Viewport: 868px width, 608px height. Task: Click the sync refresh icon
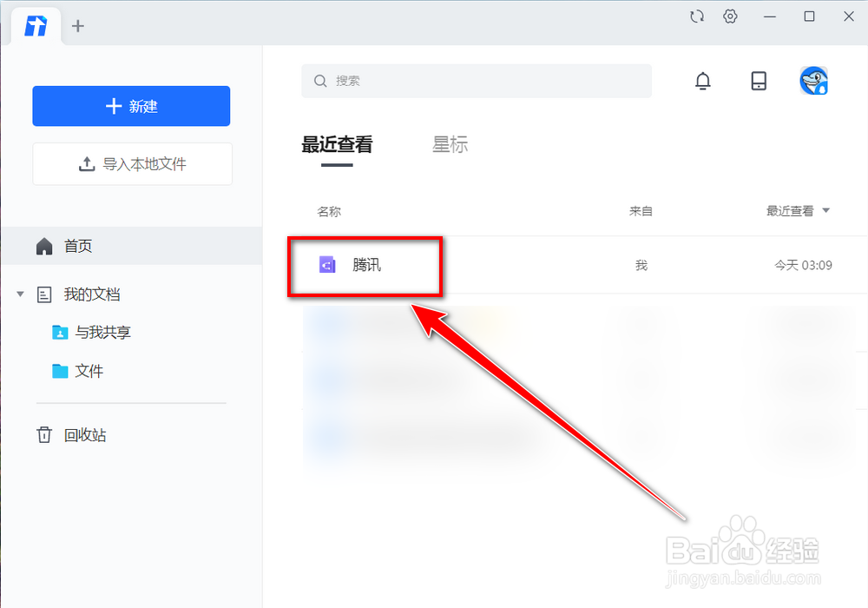pyautogui.click(x=697, y=16)
